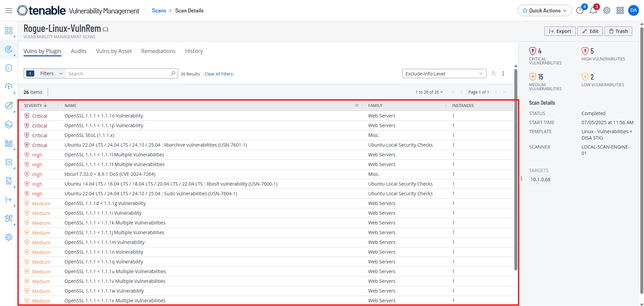Open the apps grid workspace icon
The height and width of the screenshot is (306, 644).
(620, 10)
